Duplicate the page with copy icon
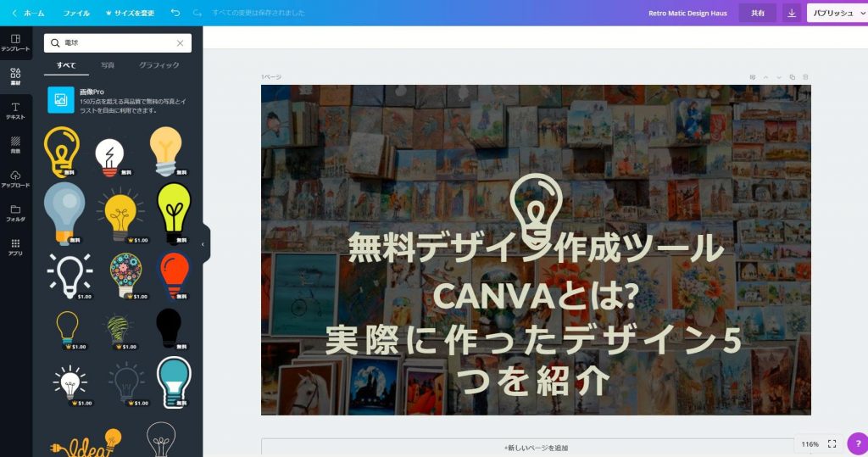Screen dimensions: 868x457 tap(793, 77)
